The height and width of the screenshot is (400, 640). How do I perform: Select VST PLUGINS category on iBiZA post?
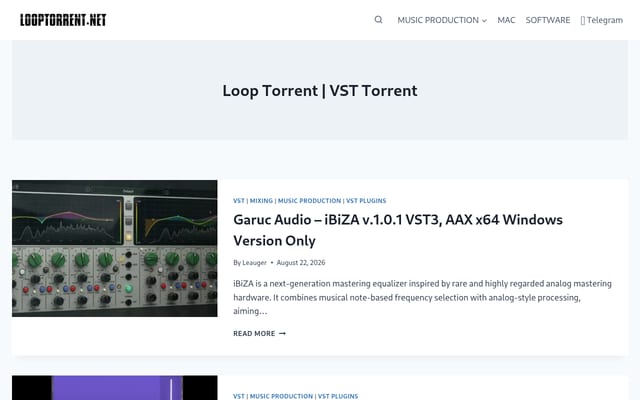[x=366, y=201]
